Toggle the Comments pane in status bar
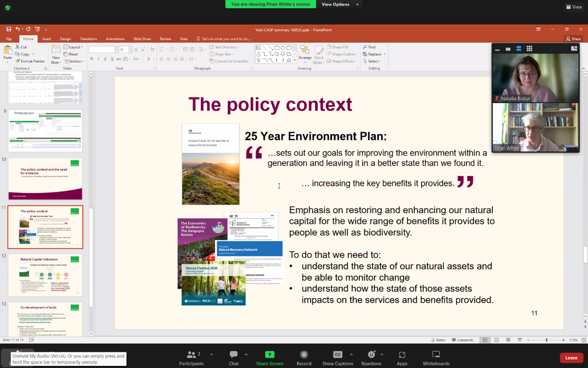The height and width of the screenshot is (368, 588). click(x=462, y=340)
